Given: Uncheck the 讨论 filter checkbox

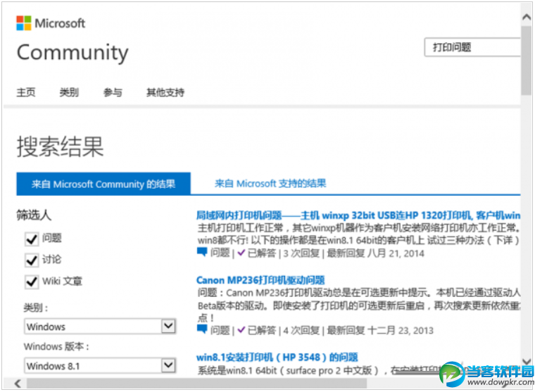Looking at the screenshot, I should click(x=32, y=260).
